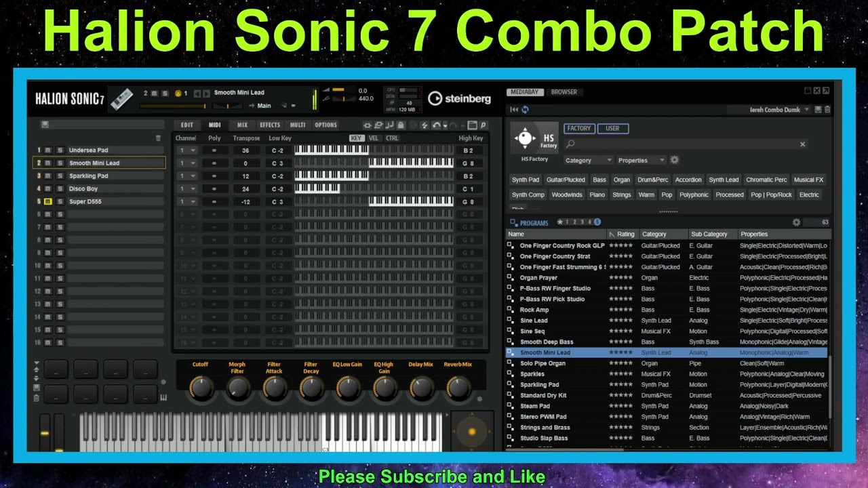Save the MediaBay preset via disk icon
The width and height of the screenshot is (868, 488).
[x=818, y=110]
